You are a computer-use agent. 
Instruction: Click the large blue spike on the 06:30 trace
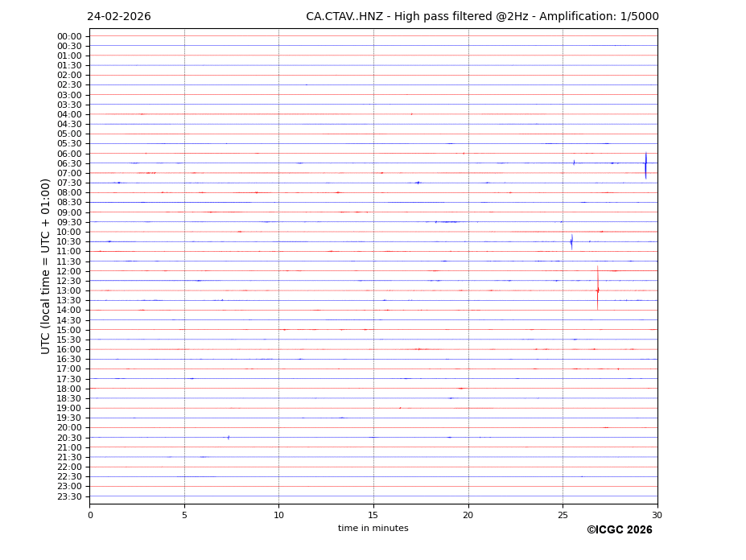pyautogui.click(x=645, y=165)
